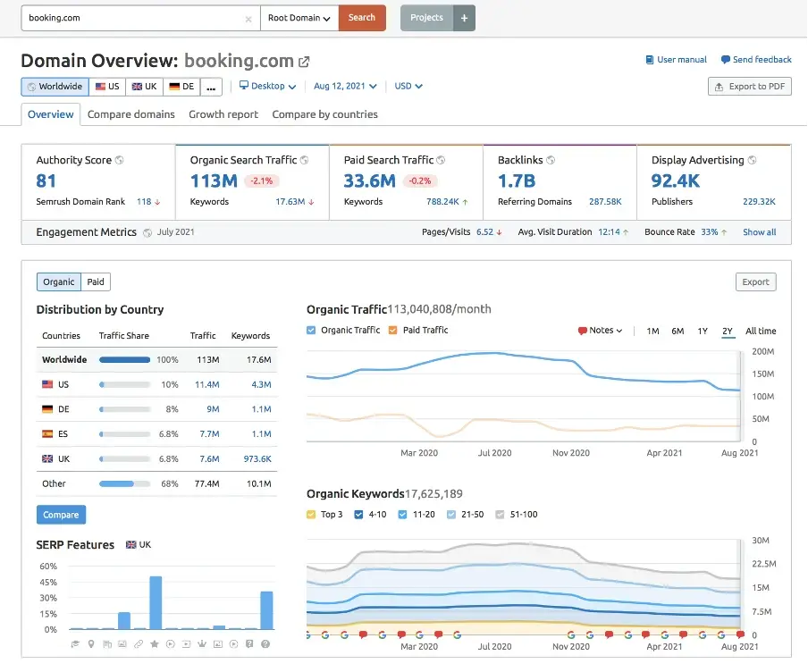Click the video SERP feature icon
808x672 pixels.
pyautogui.click(x=170, y=643)
